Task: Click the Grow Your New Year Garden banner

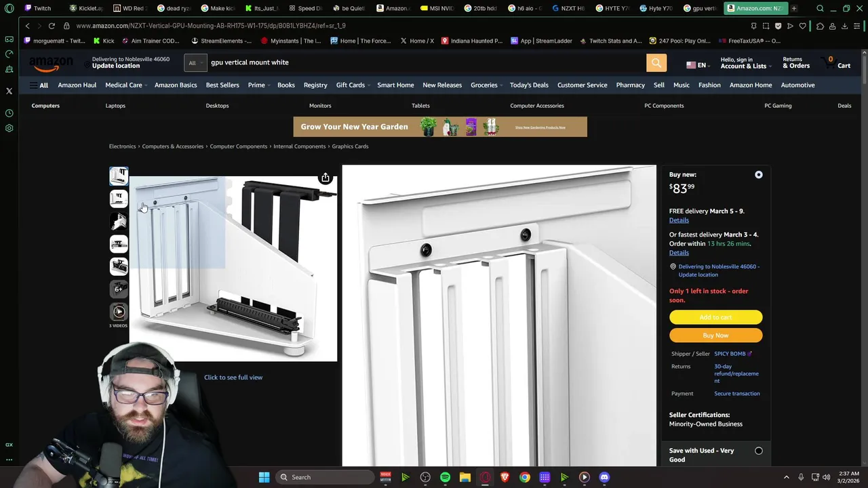Action: [440, 127]
